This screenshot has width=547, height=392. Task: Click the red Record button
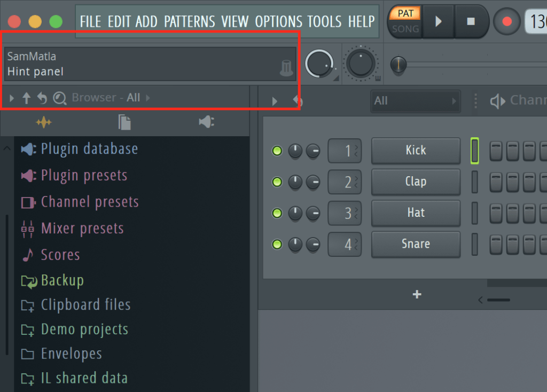click(506, 21)
